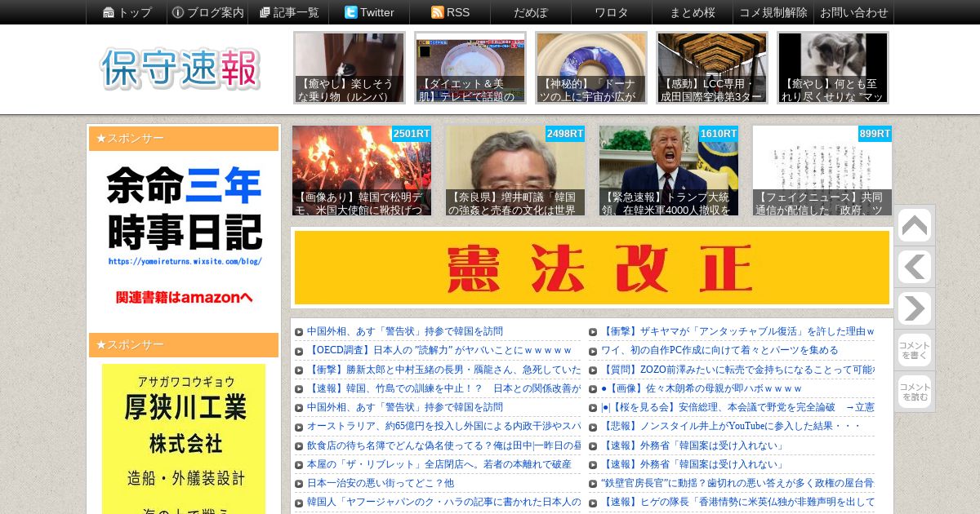
Task: Open the 899RT フェイクニュース 共同通信 thumbnail
Action: pos(822,171)
